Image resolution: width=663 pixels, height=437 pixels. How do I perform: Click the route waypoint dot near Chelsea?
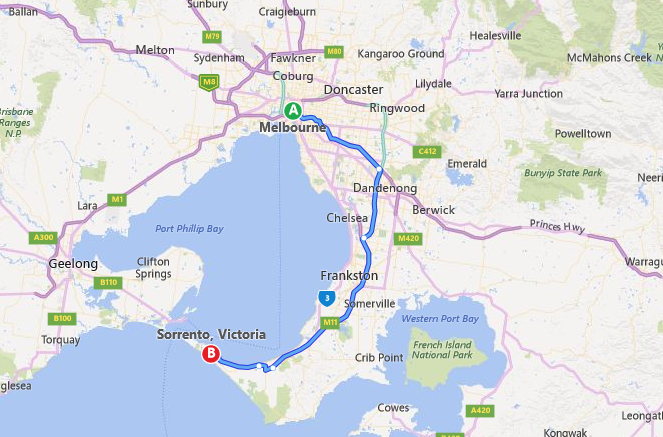click(364, 238)
